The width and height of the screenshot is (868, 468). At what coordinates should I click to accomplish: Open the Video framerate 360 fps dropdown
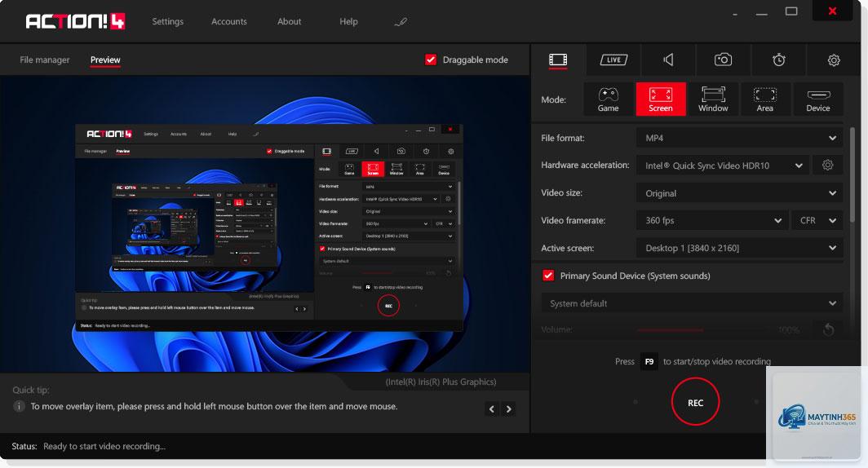(x=712, y=220)
